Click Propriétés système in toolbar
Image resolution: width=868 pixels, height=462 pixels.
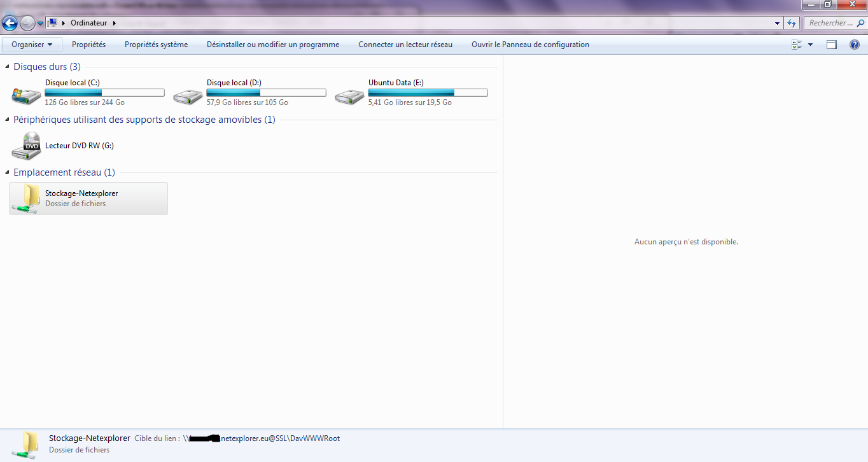click(156, 45)
